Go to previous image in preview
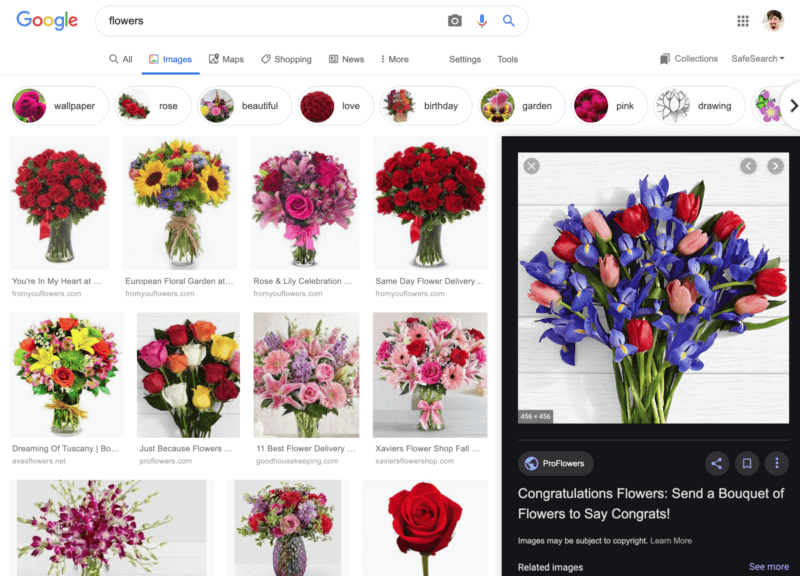Viewport: 800px width, 576px height. (748, 166)
